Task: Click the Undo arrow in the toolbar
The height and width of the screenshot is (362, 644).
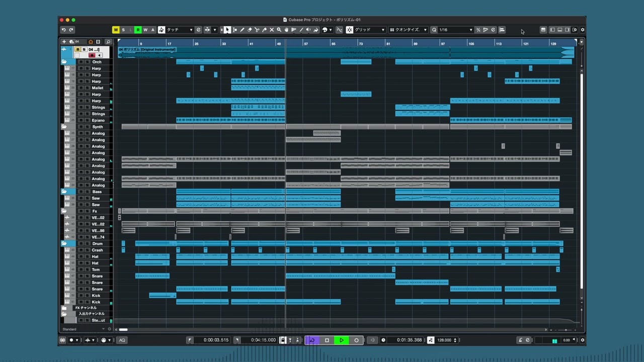Action: [x=63, y=30]
